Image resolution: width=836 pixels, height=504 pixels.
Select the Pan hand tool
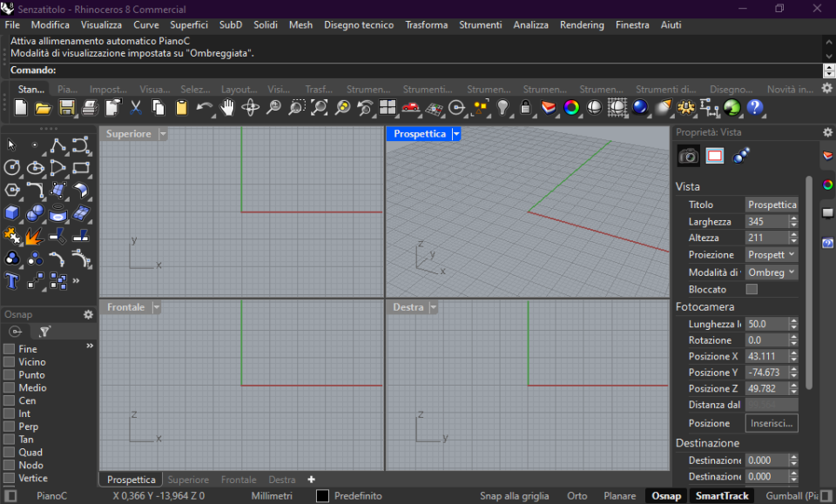click(x=227, y=108)
